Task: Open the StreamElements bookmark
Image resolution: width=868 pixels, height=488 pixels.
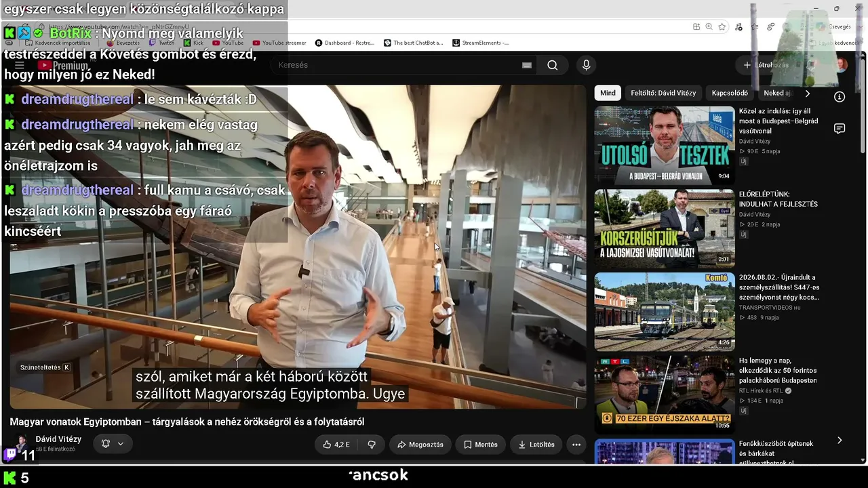Action: click(x=480, y=43)
